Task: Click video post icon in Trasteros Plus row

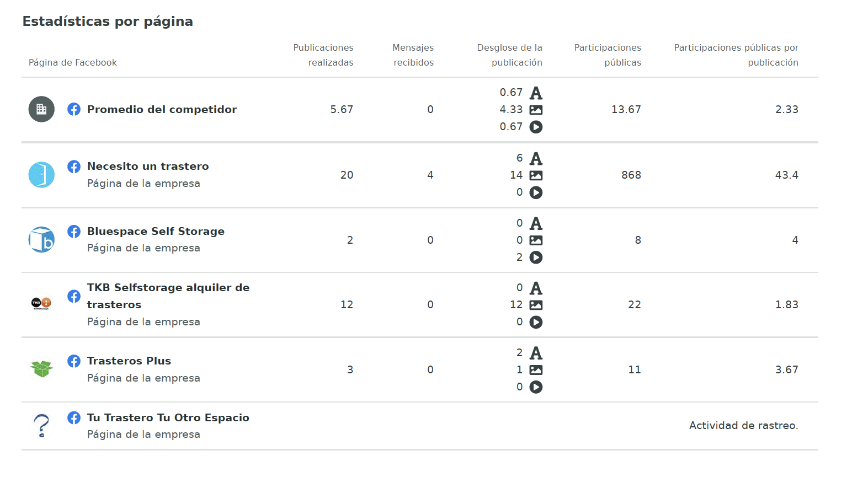Action: (536, 387)
